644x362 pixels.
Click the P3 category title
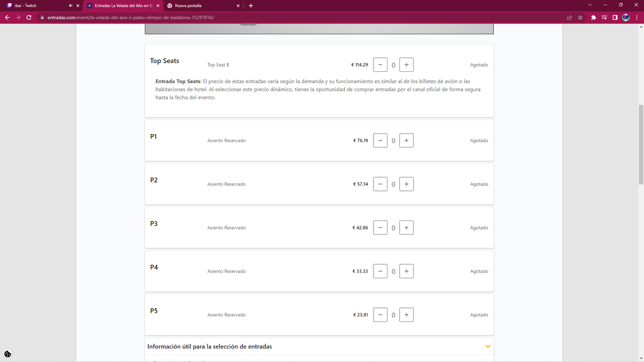pyautogui.click(x=154, y=224)
